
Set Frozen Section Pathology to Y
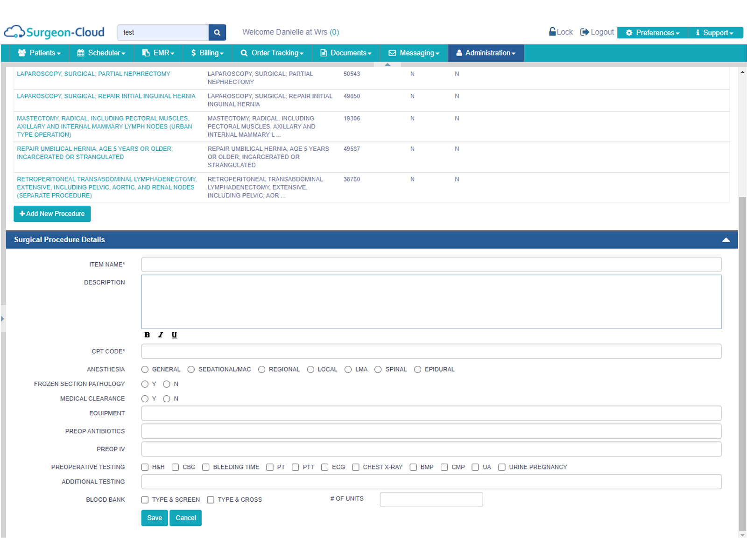point(145,384)
